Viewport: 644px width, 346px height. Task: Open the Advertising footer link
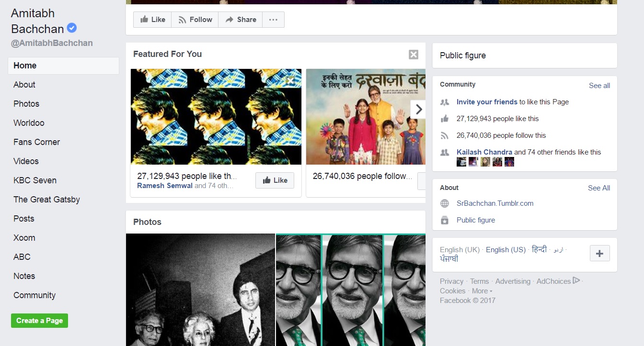(513, 281)
